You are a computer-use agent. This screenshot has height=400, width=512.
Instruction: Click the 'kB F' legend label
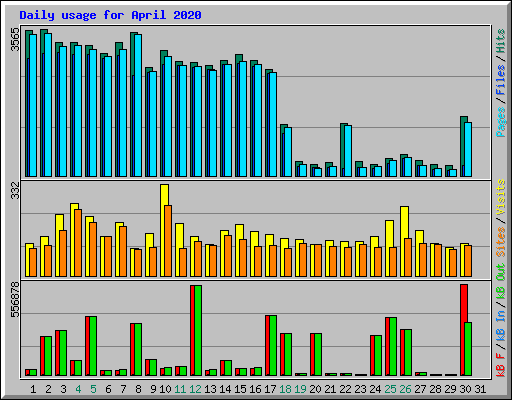(501, 364)
